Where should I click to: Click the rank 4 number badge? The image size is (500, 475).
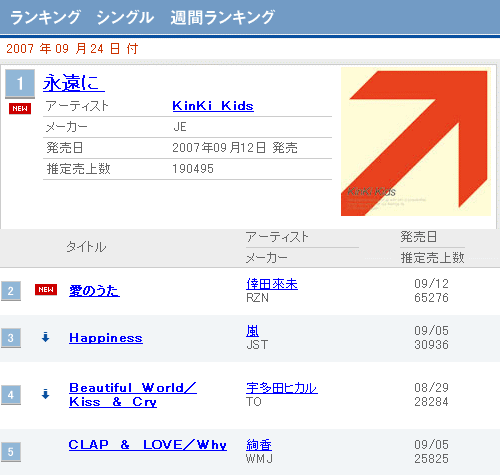(11, 395)
